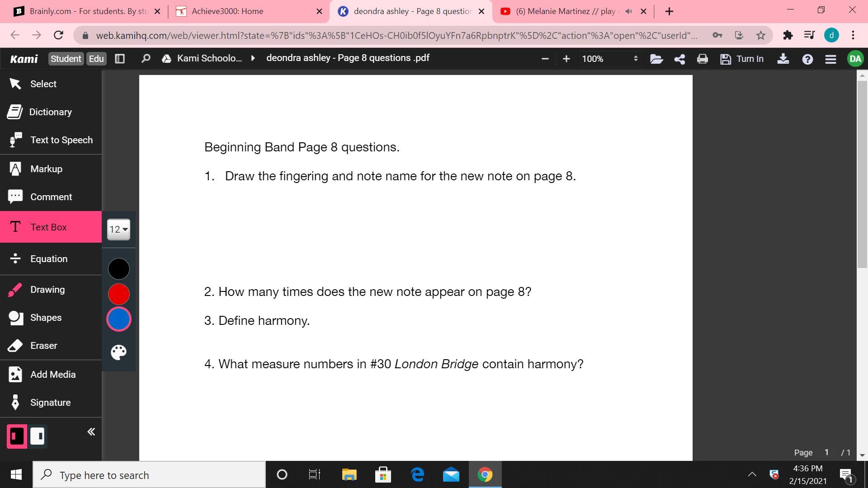Toggle the sidebar panel icon
The image size is (868, 488).
(120, 59)
